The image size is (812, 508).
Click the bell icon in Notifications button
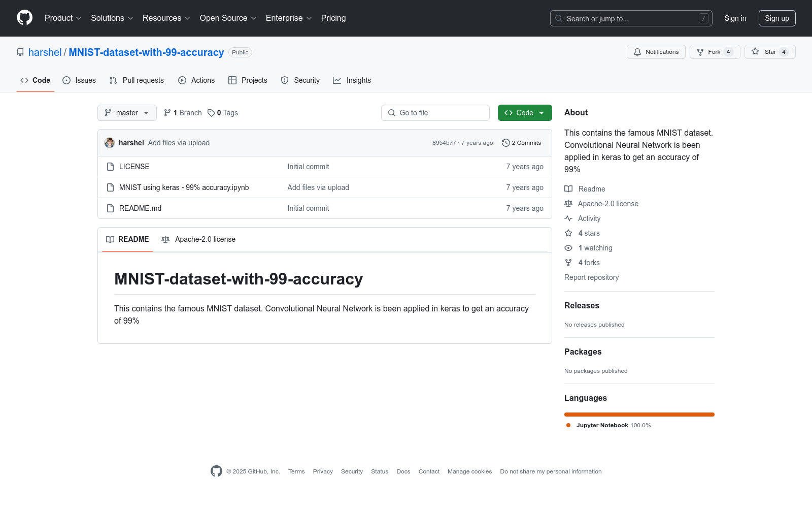(x=637, y=52)
